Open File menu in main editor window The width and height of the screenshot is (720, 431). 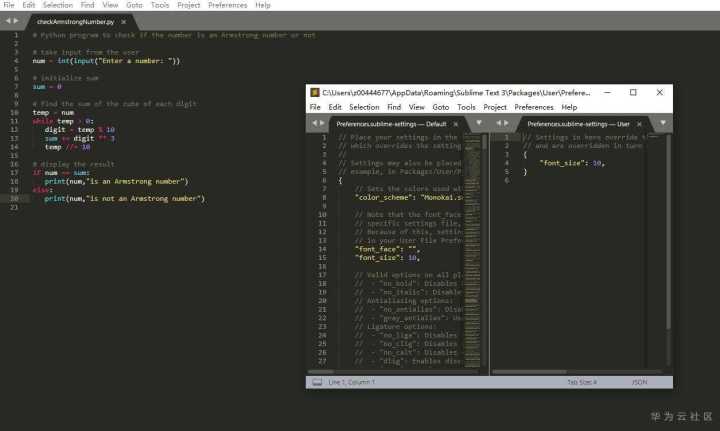pyautogui.click(x=9, y=5)
